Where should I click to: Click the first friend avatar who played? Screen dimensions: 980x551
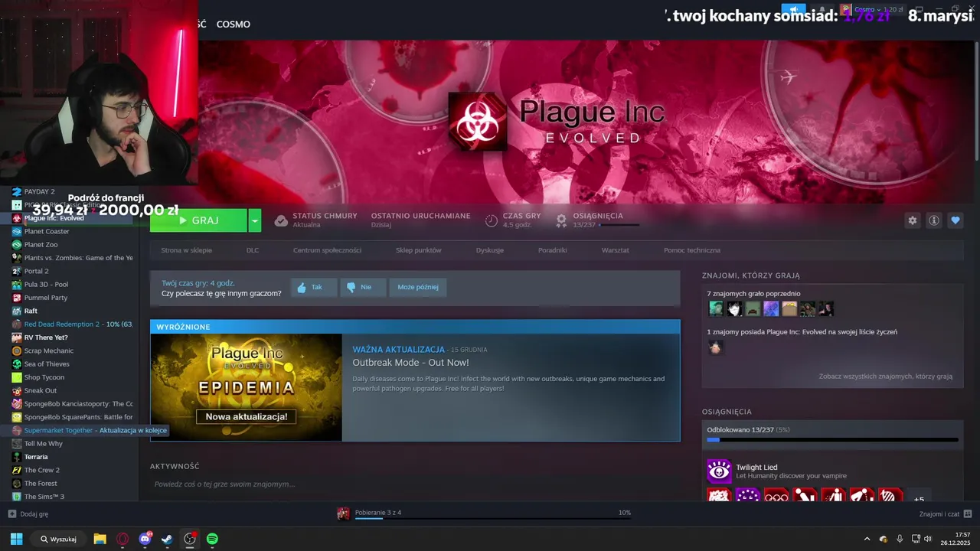click(x=715, y=308)
